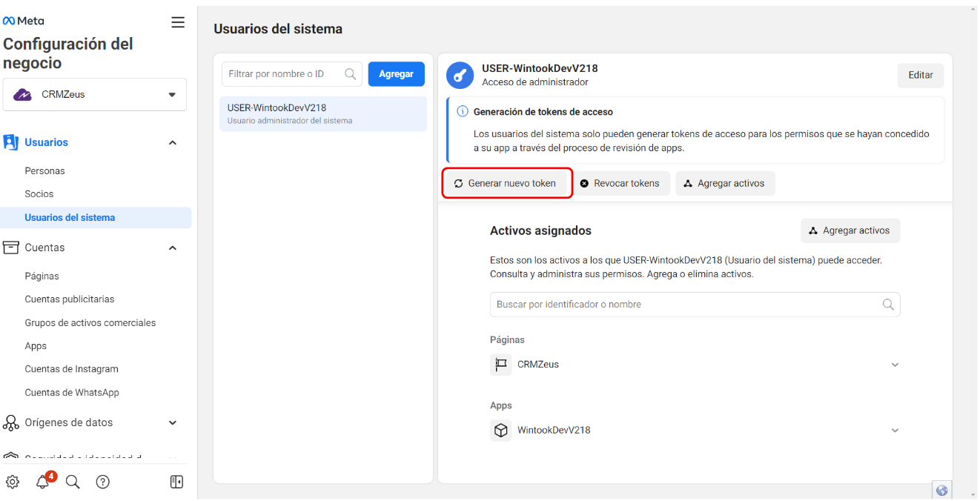The image size is (980, 501).
Task: Expand the Orígenes de datos section
Action: [x=173, y=422]
